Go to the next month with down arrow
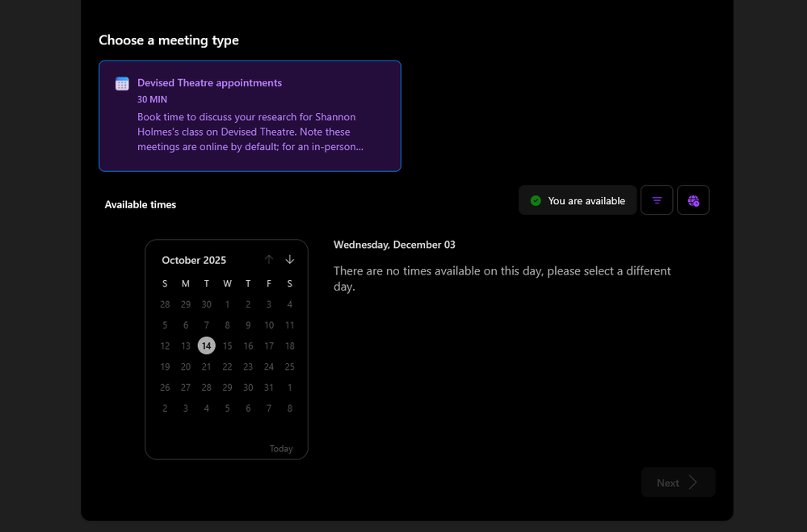The image size is (807, 532). (290, 259)
